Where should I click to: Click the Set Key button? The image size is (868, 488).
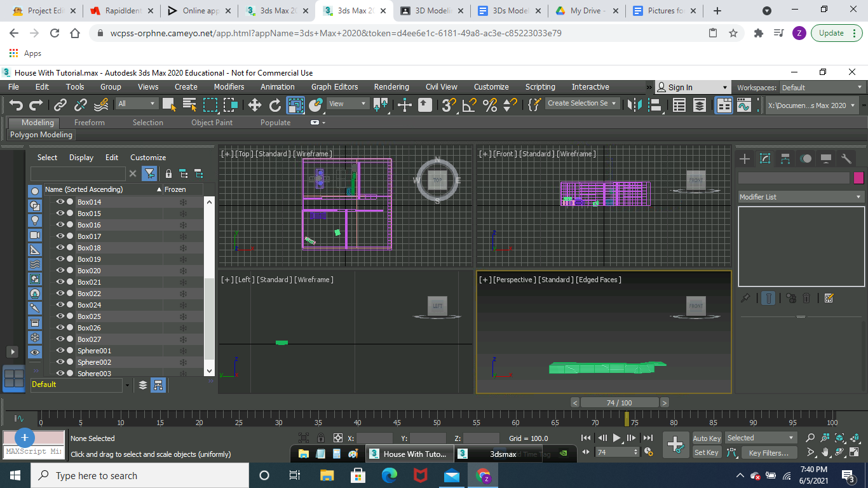707,452
